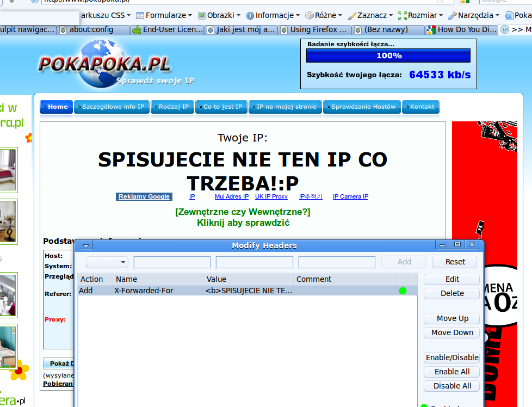Click IP na mojej stronie button

point(286,107)
